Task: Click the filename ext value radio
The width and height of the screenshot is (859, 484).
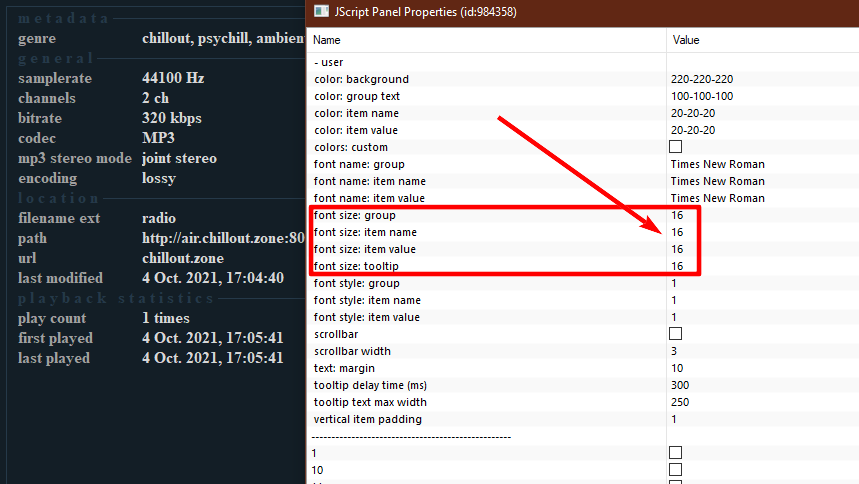Action: 159,218
